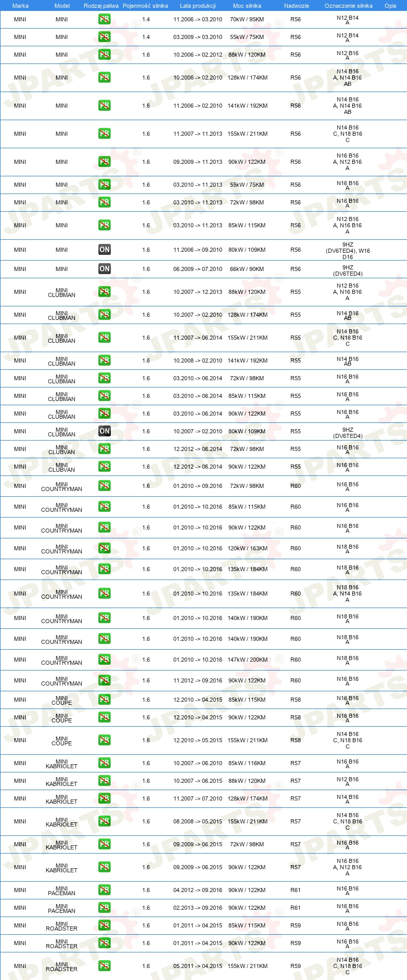Image resolution: width=407 pixels, height=980 pixels.
Task: Select ON diesel icon in Clubman R55 80kW/109KM row
Action: pyautogui.click(x=105, y=431)
